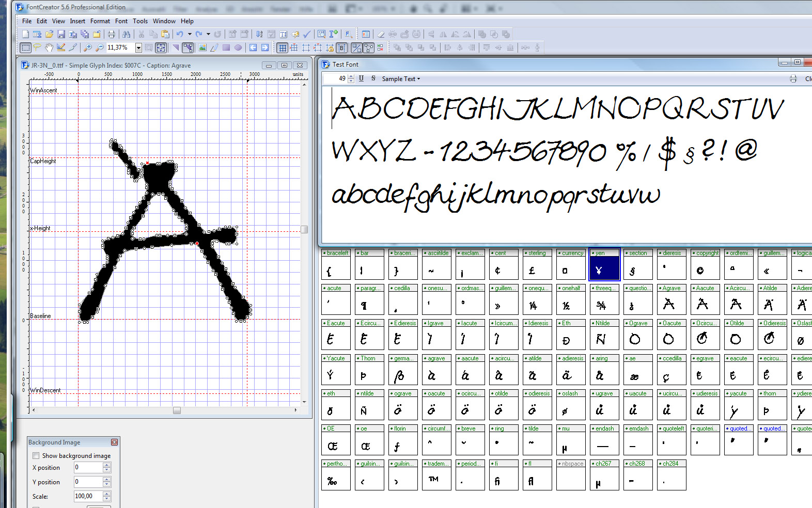
Task: Click the Find binoculars icon
Action: [x=127, y=34]
